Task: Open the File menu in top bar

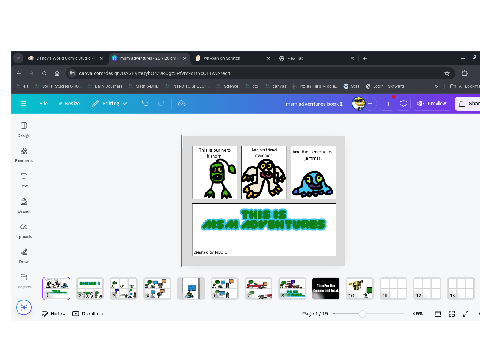Action: (44, 104)
